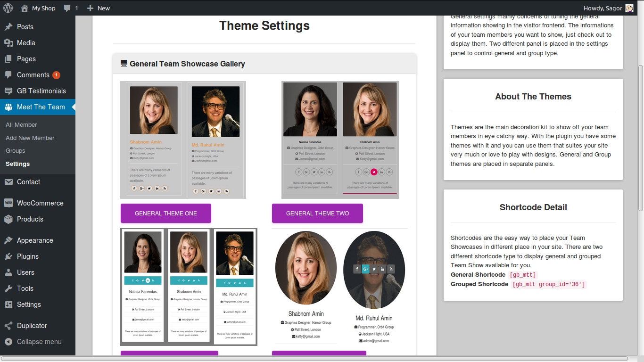Click the Meet The Team group icon
Viewport: 644px width, 362px height.
tap(8, 107)
